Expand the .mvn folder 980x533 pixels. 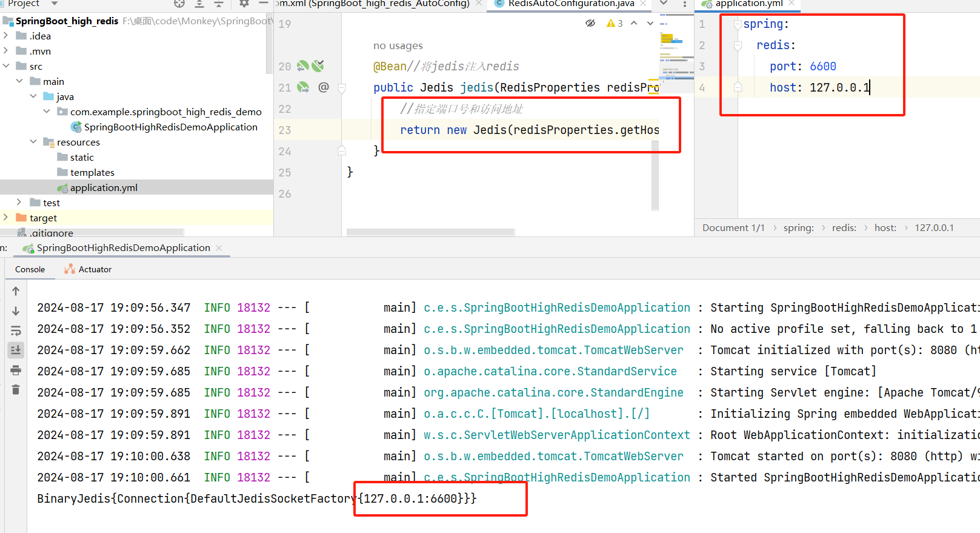coord(6,51)
